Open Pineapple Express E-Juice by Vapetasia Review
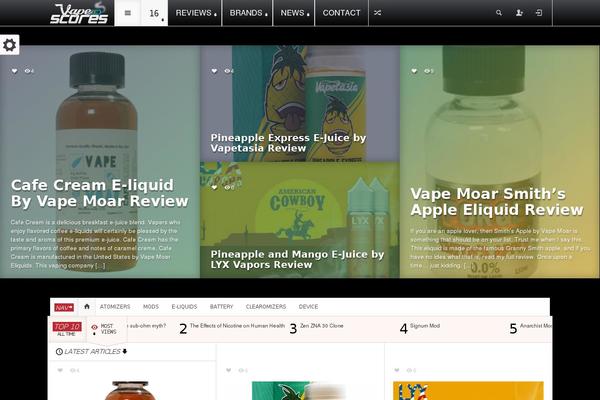 (288, 143)
